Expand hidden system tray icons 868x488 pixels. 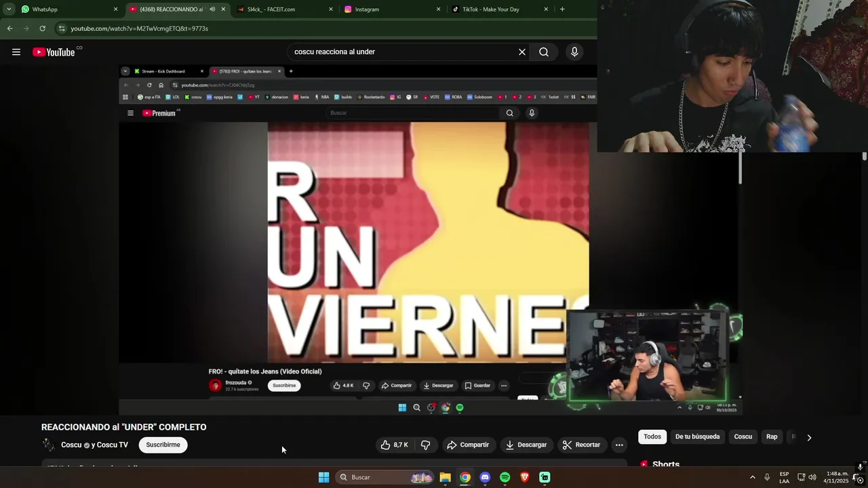tap(752, 477)
